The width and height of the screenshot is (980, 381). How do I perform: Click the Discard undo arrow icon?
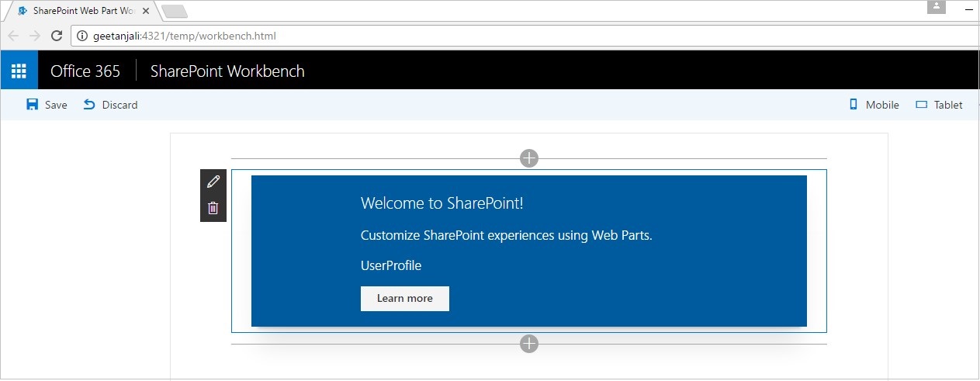tap(89, 105)
